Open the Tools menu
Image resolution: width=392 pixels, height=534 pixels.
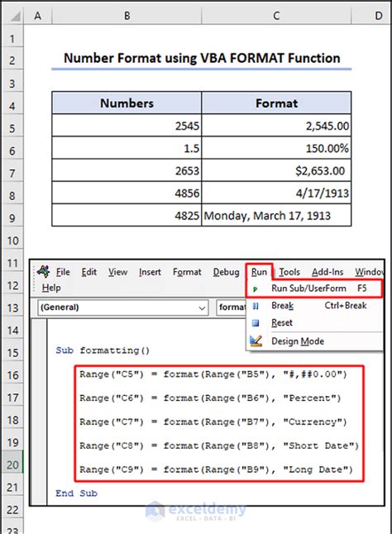coord(289,272)
